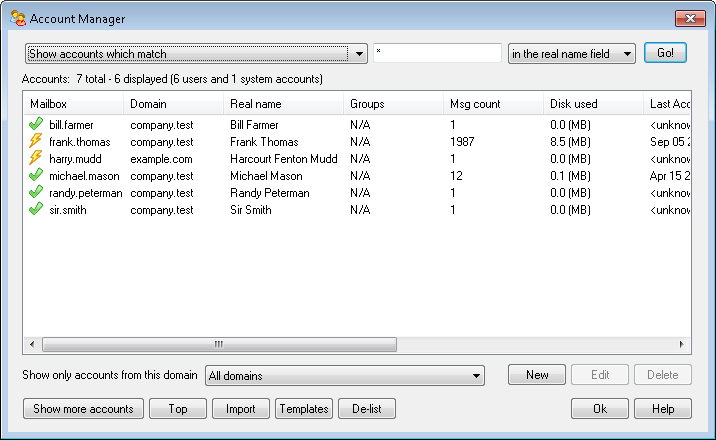Click the lightning bolt icon beside frank.thomas
The image size is (716, 440).
[x=36, y=142]
